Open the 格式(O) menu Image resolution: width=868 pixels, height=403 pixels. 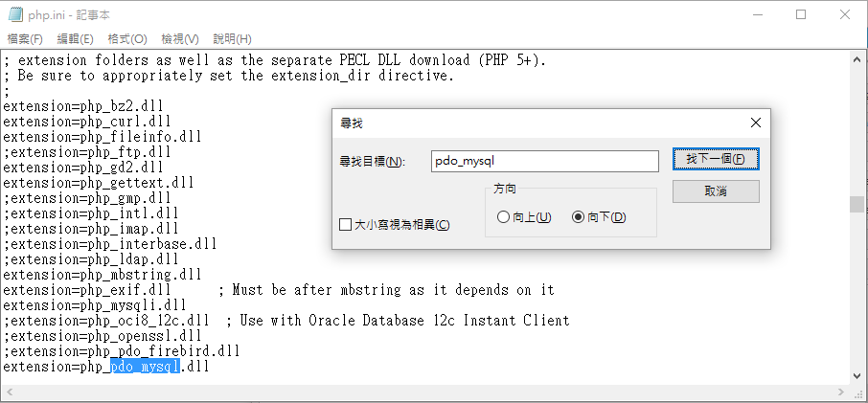tap(127, 38)
